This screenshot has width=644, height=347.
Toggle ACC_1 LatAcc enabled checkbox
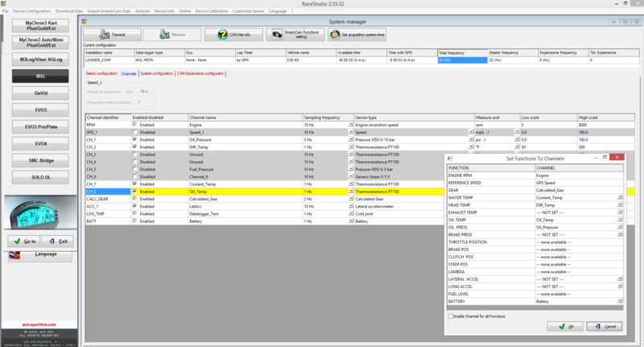point(134,206)
